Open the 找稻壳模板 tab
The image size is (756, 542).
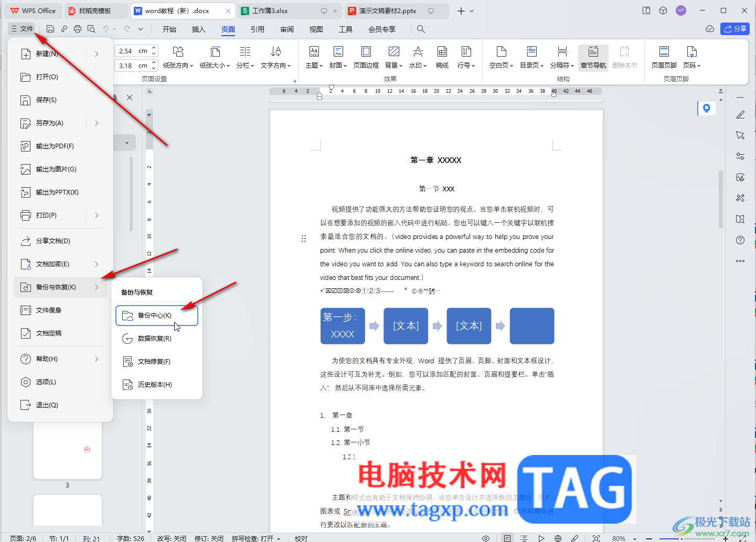pyautogui.click(x=95, y=10)
